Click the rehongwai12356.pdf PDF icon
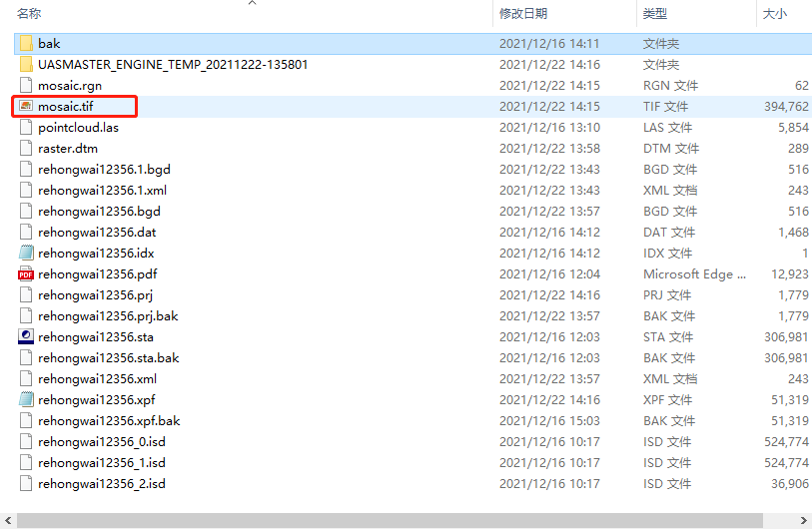The width and height of the screenshot is (812, 529). tap(26, 274)
